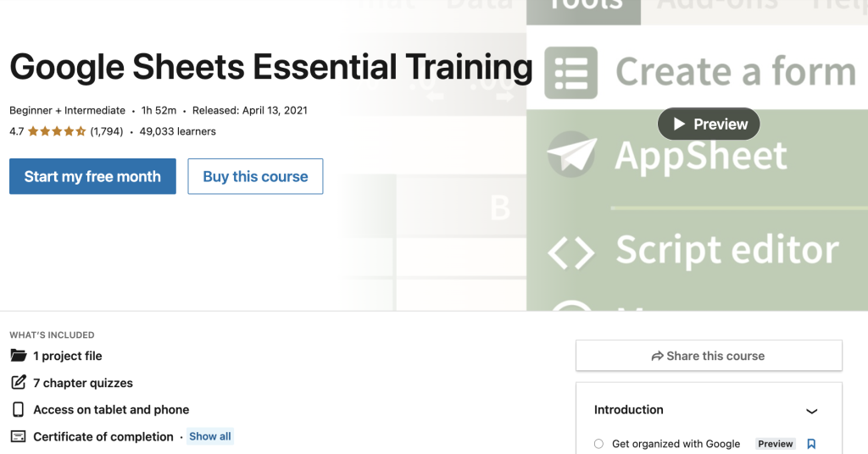Toggle the Get organized with Google circle

click(598, 444)
